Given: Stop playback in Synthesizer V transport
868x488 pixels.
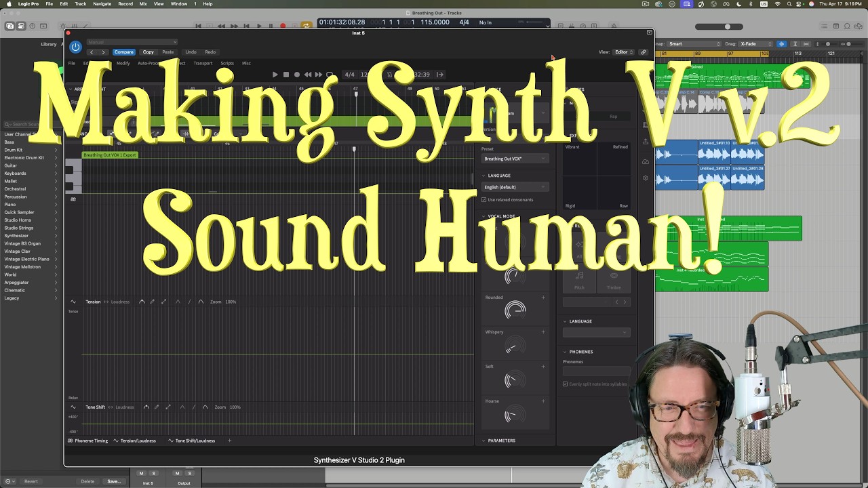Looking at the screenshot, I should pos(285,75).
